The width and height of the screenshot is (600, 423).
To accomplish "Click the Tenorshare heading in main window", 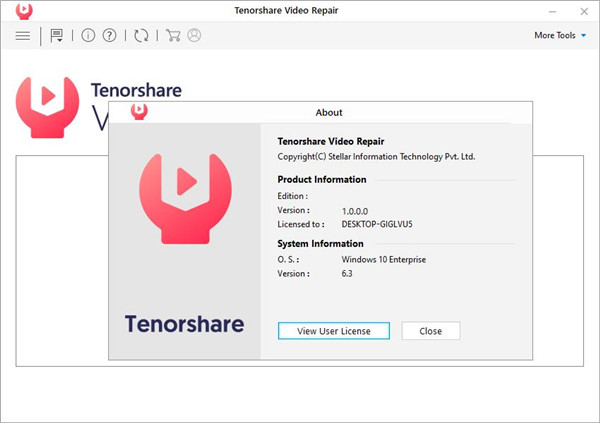I will pyautogui.click(x=136, y=90).
